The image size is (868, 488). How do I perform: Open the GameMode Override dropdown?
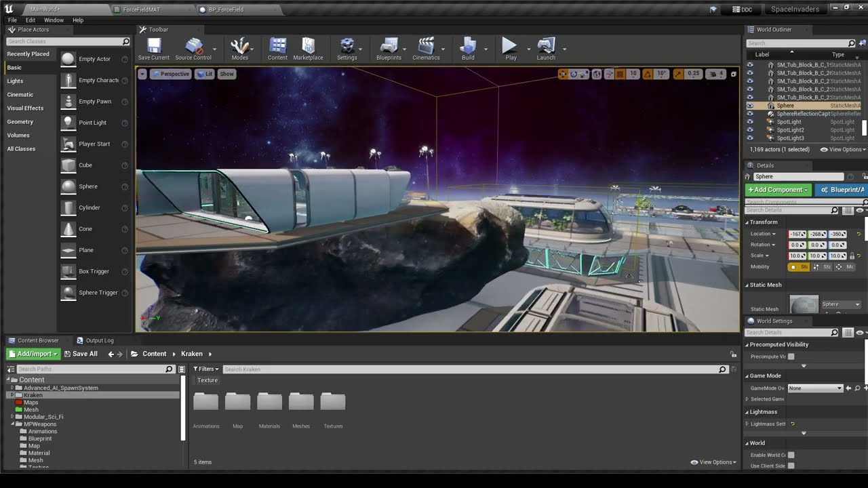pyautogui.click(x=814, y=388)
